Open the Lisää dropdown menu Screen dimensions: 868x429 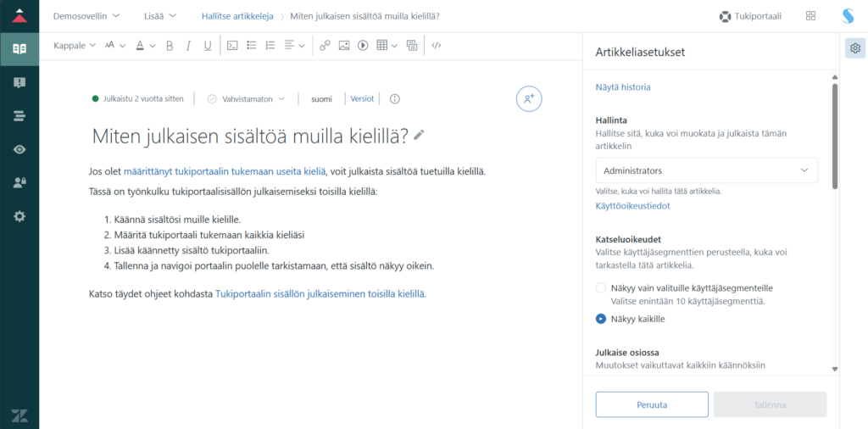pyautogui.click(x=159, y=16)
